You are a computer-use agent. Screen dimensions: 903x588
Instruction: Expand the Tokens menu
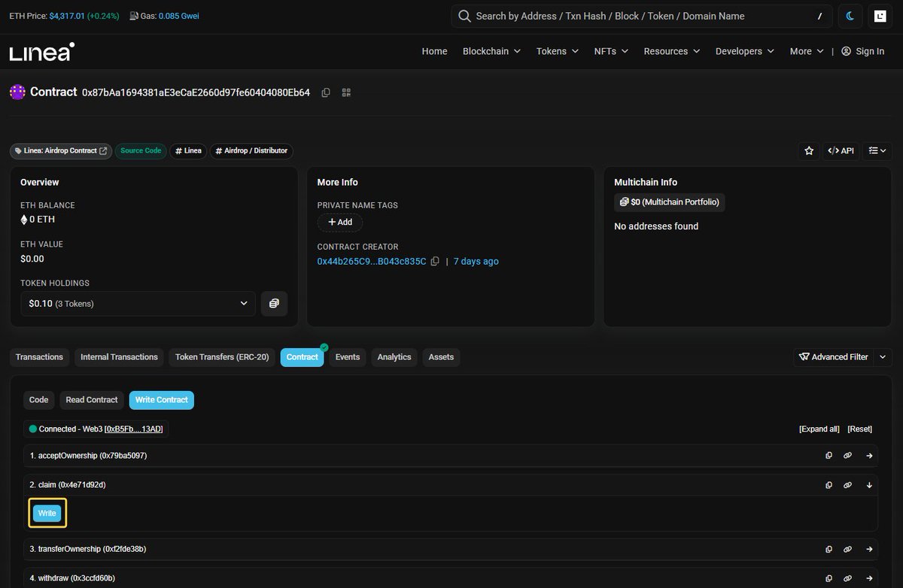558,51
